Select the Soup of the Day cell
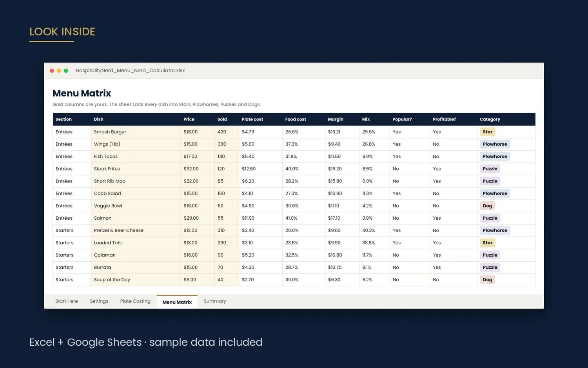This screenshot has width=588, height=368. pyautogui.click(x=136, y=280)
